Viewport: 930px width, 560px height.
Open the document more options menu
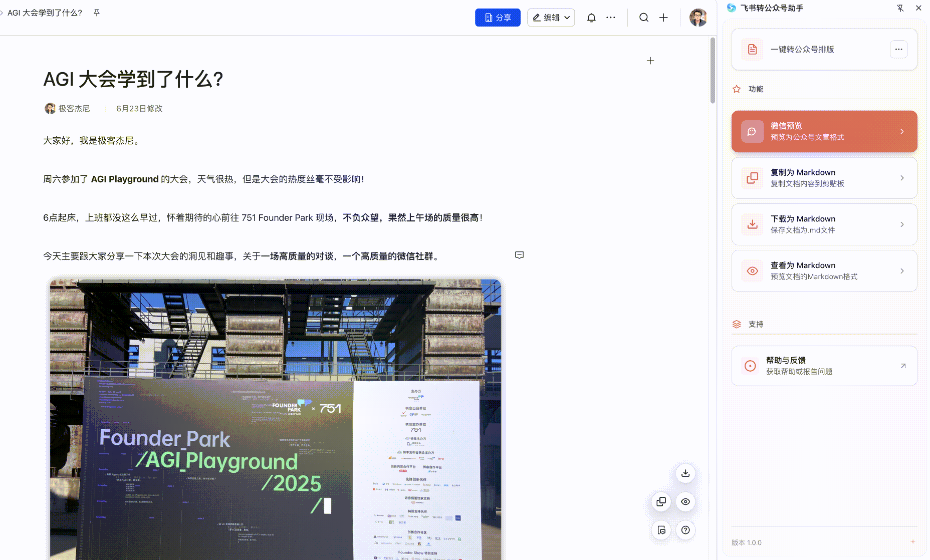tap(610, 18)
